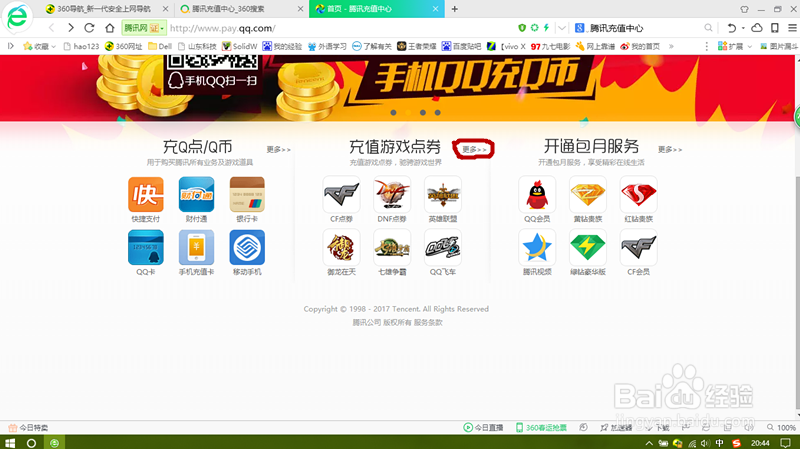Open the browser main menu icon

point(792,28)
